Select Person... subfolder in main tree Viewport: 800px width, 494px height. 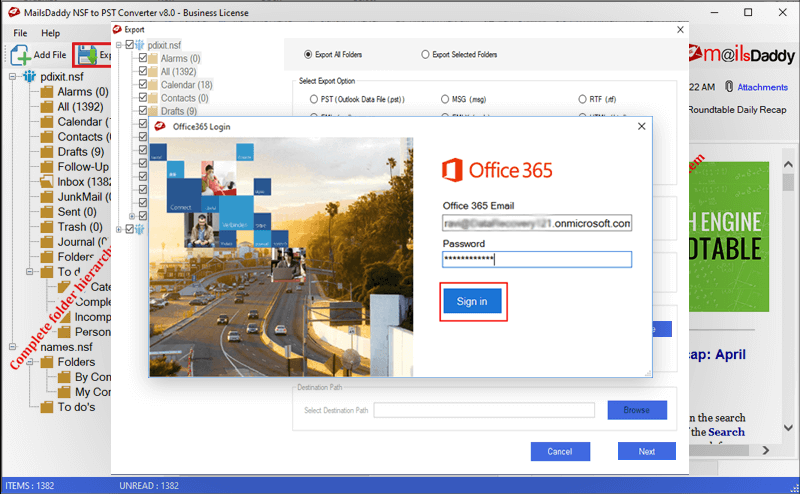(92, 332)
